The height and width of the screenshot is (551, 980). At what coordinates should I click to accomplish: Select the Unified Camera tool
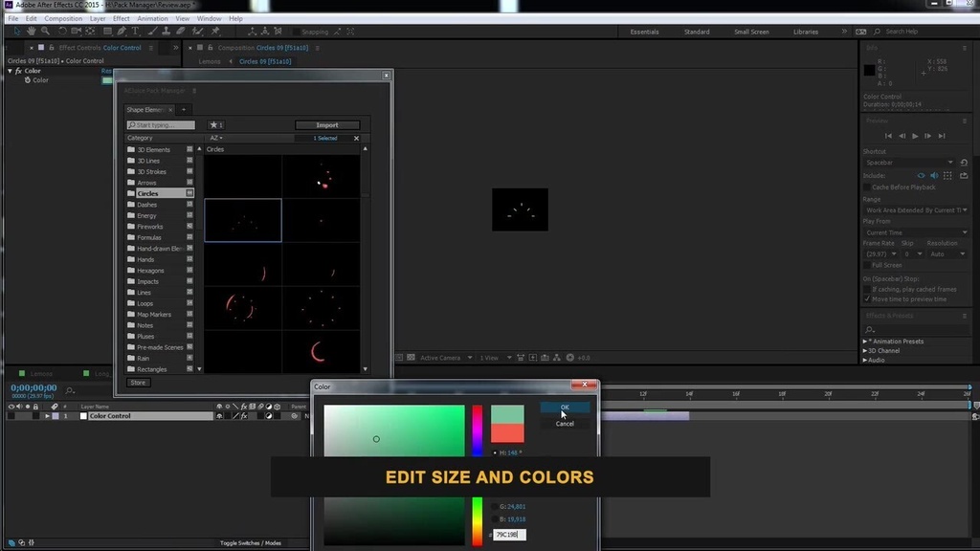(76, 32)
